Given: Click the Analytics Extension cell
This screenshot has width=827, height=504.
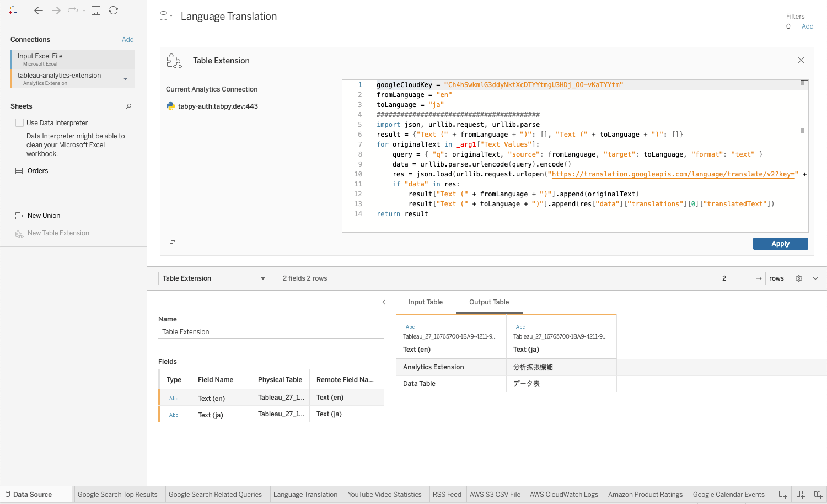Looking at the screenshot, I should click(x=451, y=367).
